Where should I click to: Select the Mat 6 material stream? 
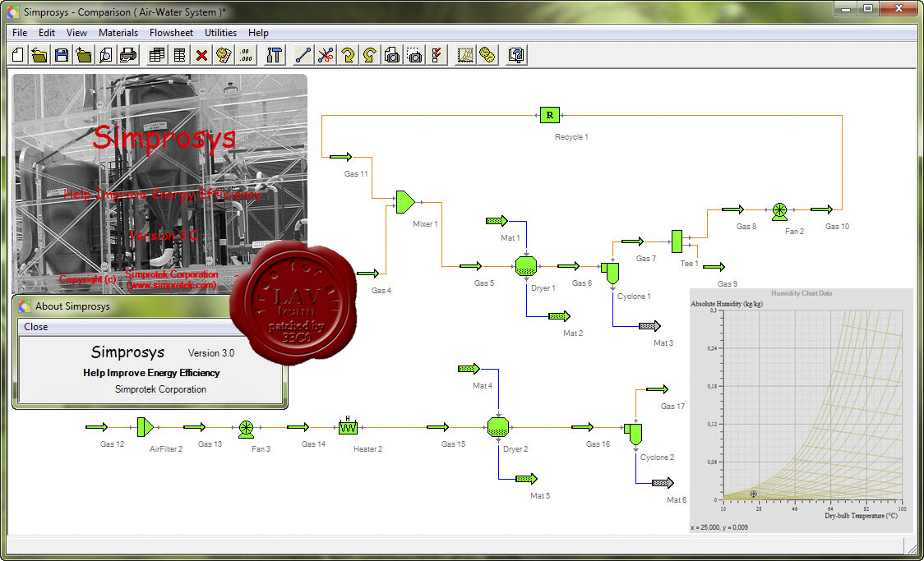pyautogui.click(x=663, y=483)
